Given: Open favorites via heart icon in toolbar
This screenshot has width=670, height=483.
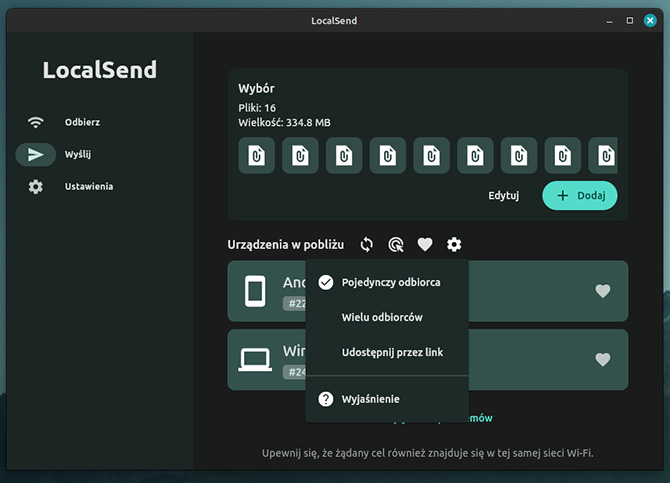Looking at the screenshot, I should tap(425, 244).
